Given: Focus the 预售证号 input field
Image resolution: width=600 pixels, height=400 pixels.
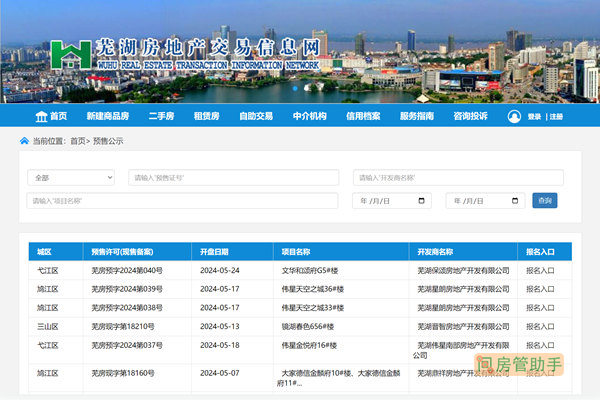Looking at the screenshot, I should click(233, 178).
